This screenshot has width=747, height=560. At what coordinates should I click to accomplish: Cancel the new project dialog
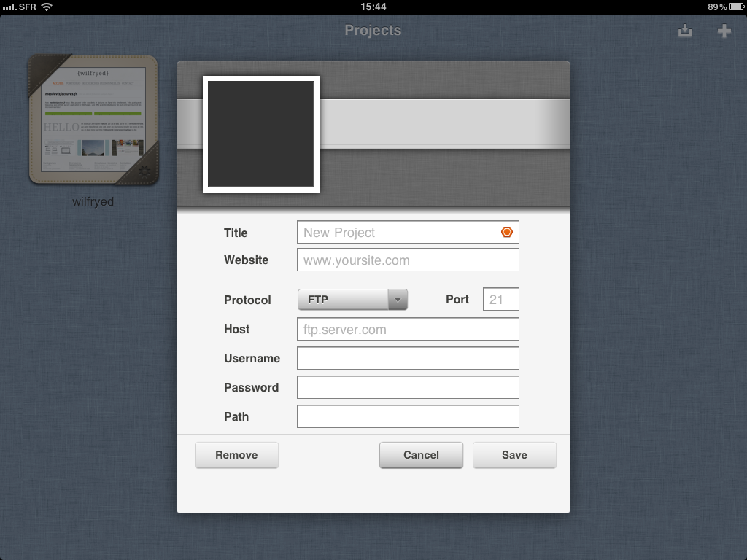(421, 455)
